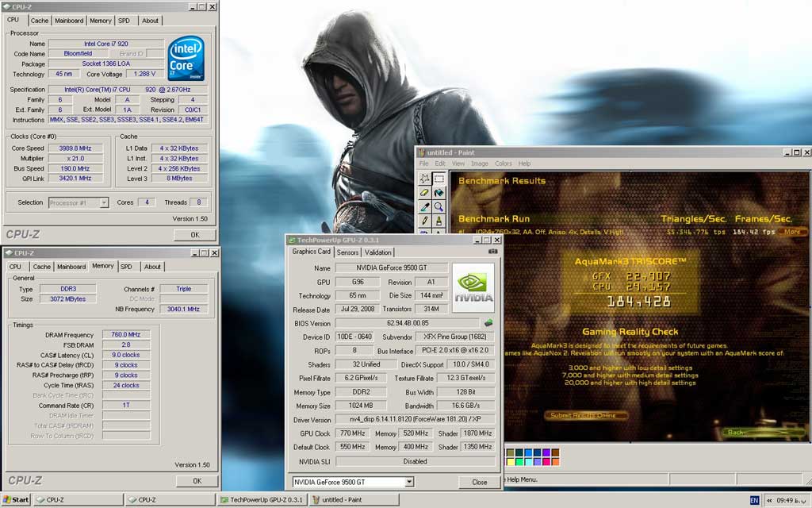Click the Multiplier value x 21.0
This screenshot has height=508, width=812.
tap(75, 159)
